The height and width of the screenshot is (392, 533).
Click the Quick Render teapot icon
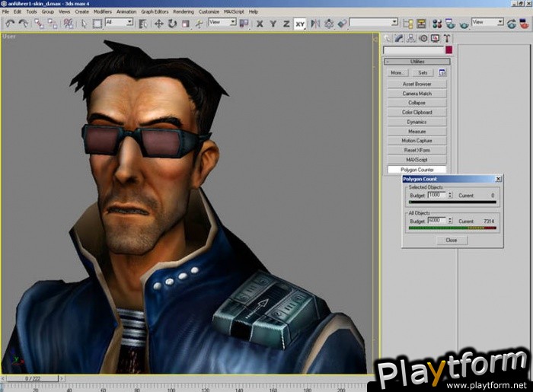(x=464, y=24)
